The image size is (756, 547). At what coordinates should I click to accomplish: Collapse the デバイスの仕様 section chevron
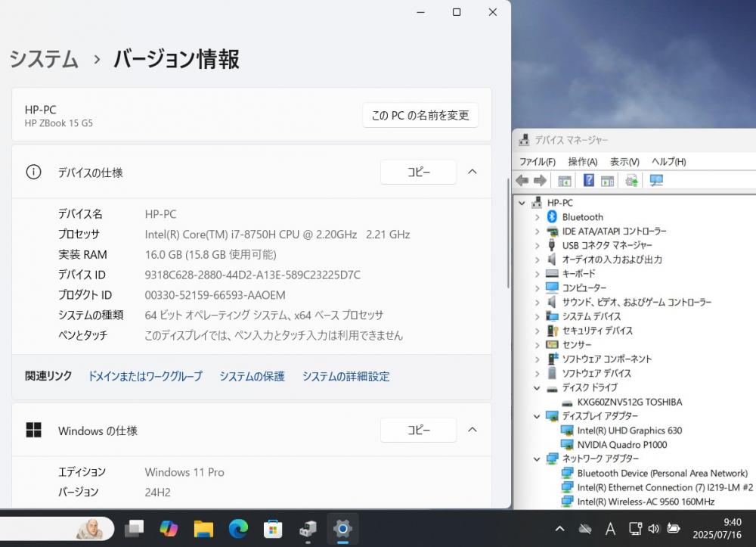pyautogui.click(x=472, y=172)
